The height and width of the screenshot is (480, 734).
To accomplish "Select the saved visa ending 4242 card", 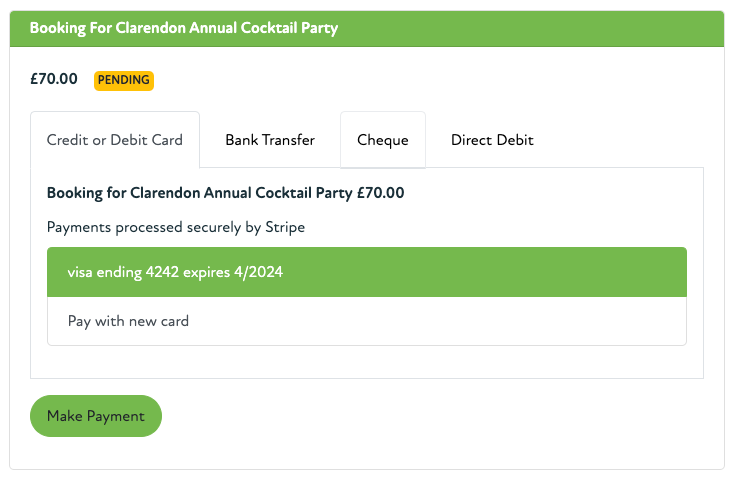I will pos(366,272).
